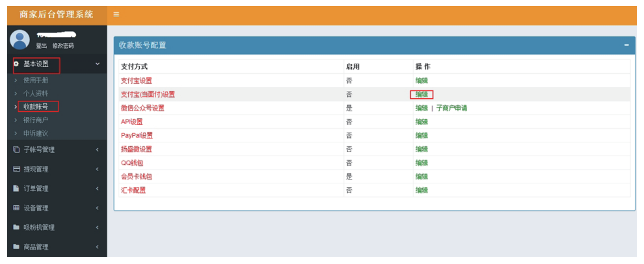Viewport: 644px width, 264px height.
Task: Click the 微信公众号设置 payment name
Action: [142, 109]
